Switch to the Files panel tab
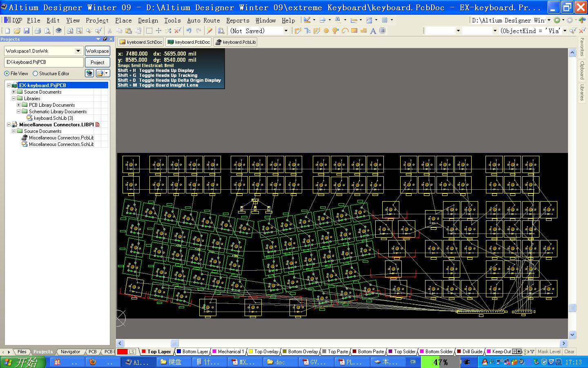 (22, 352)
